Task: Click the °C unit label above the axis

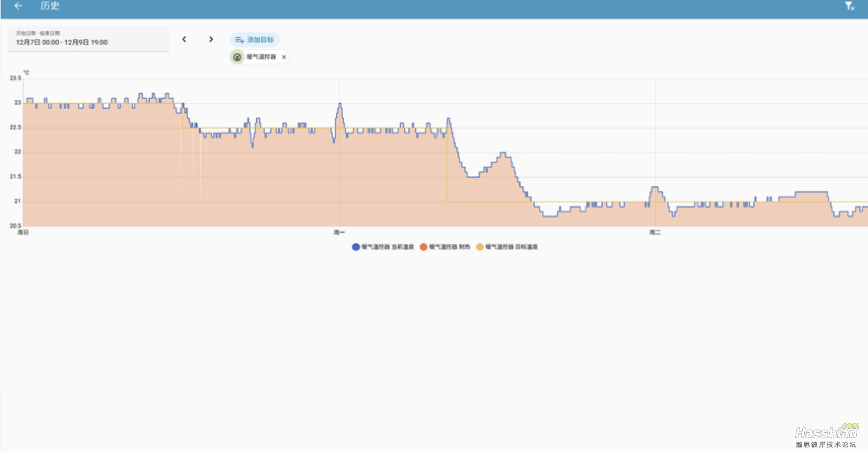Action: (x=26, y=72)
